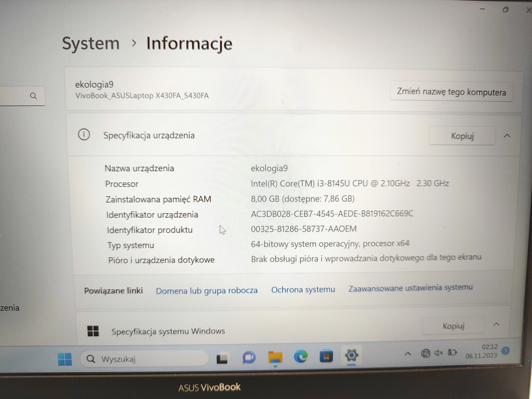The width and height of the screenshot is (532, 399).
Task: Minimize the Settings window
Action: (482, 9)
